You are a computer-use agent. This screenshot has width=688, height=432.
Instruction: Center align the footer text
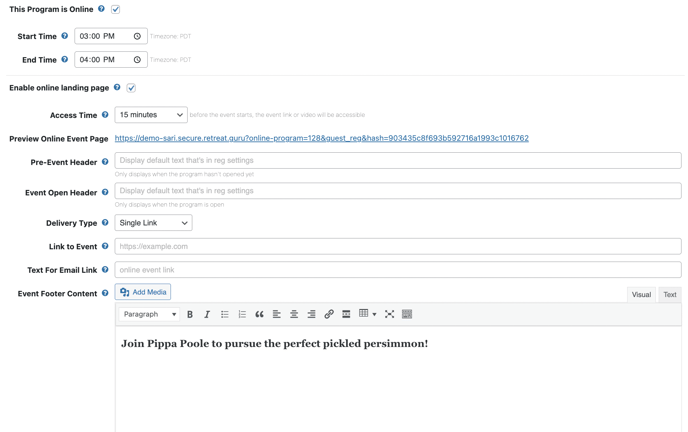(294, 314)
